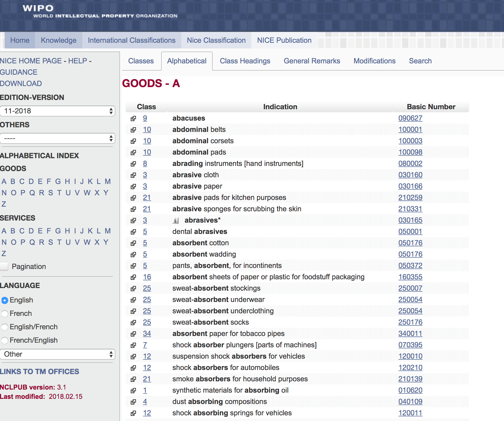Open the Other dropdown under LINKS TO TM OFFICES
The width and height of the screenshot is (504, 421).
click(58, 354)
